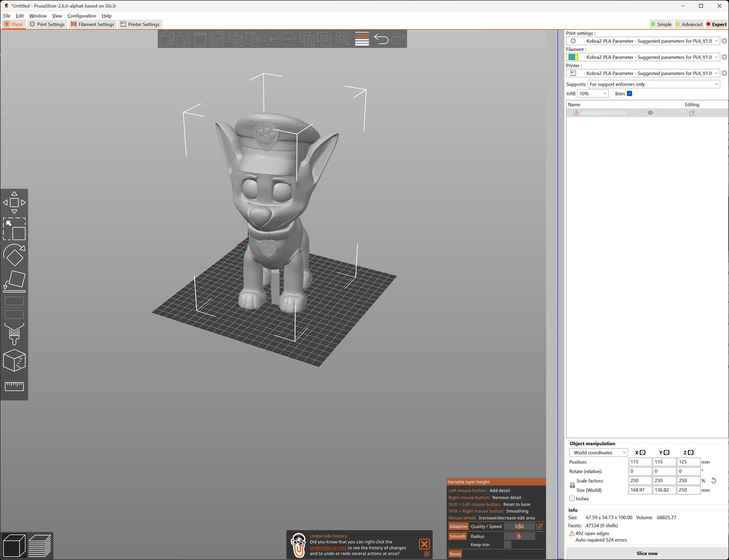Click the Delete all trash icon
The height and width of the screenshot is (560, 729).
coord(200,39)
